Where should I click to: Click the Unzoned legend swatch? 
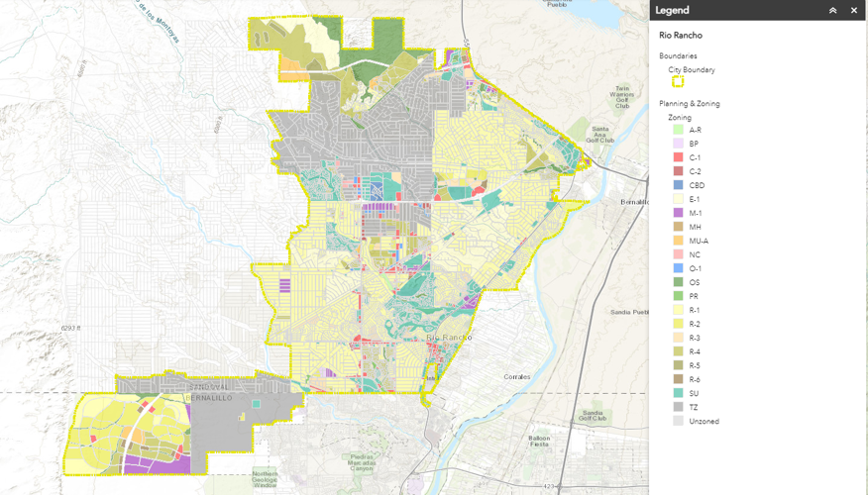click(678, 421)
